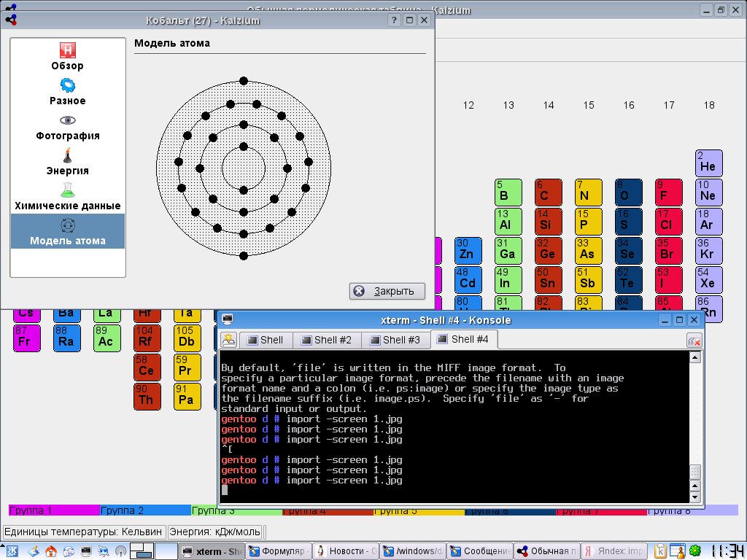Select the Zn element in the table
This screenshot has height=560, width=747.
pyautogui.click(x=467, y=250)
